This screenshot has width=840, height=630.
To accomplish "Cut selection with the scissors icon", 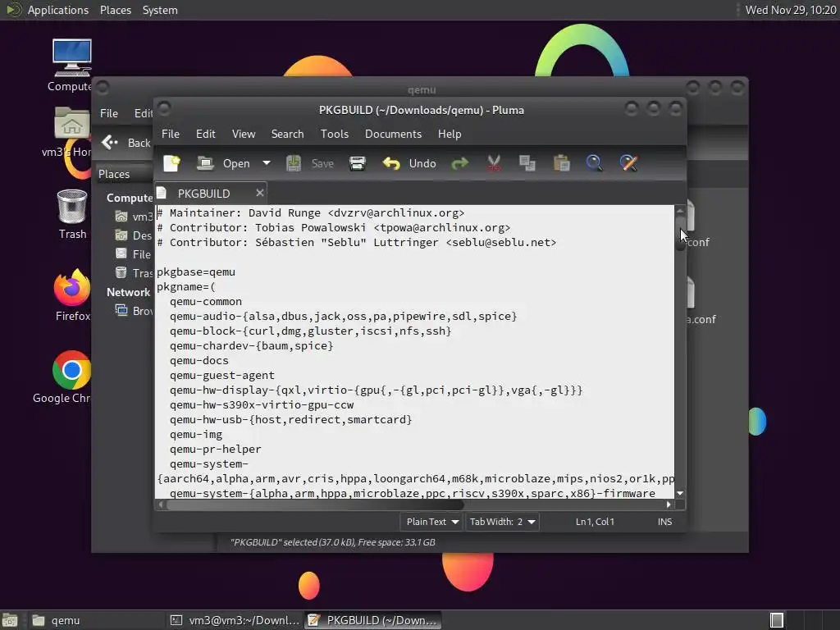I will click(494, 163).
